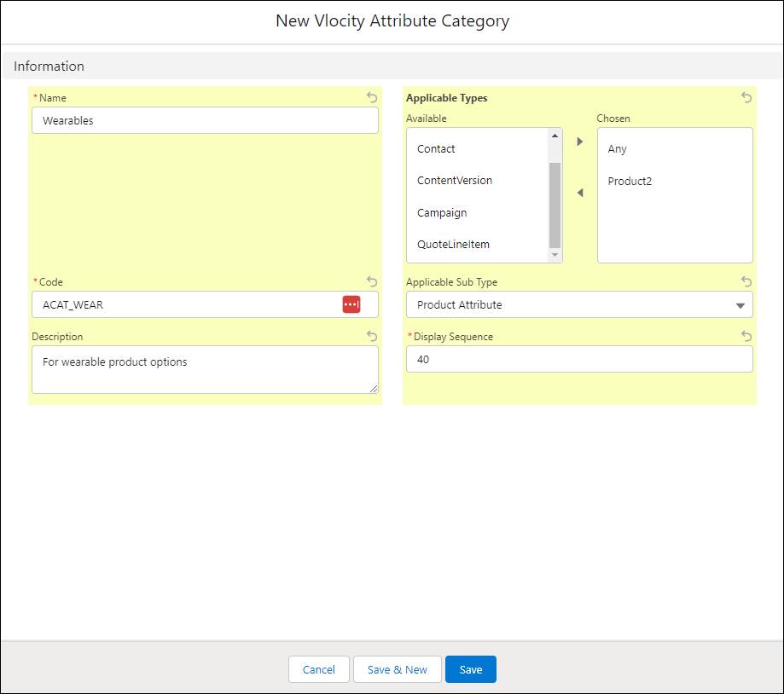
Task: Undo changes to the Name field
Action: pyautogui.click(x=371, y=97)
